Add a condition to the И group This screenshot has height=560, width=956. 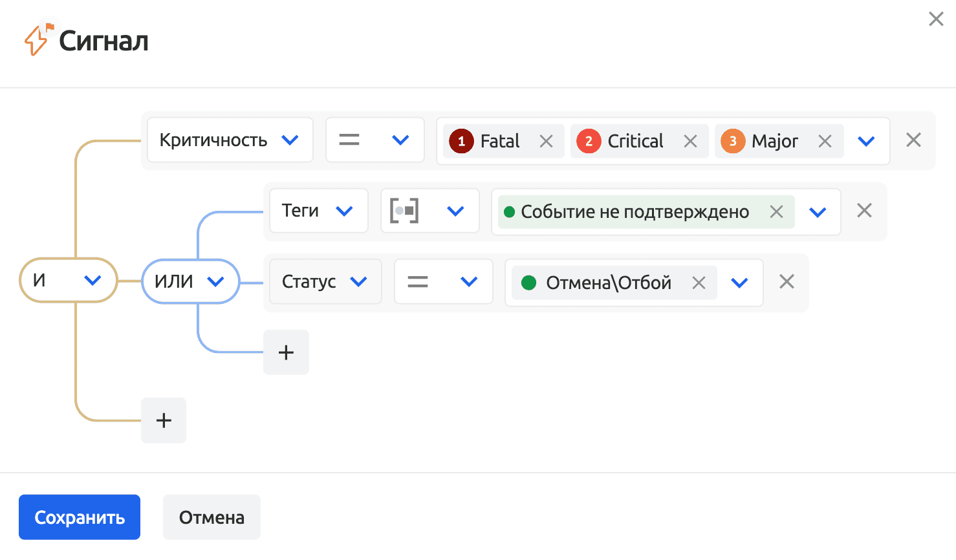click(x=164, y=420)
